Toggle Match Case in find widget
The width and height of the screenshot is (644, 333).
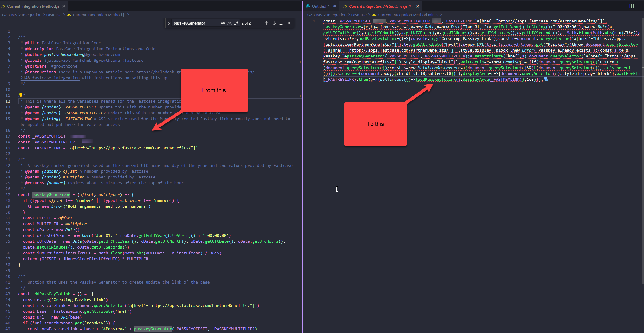coord(223,23)
